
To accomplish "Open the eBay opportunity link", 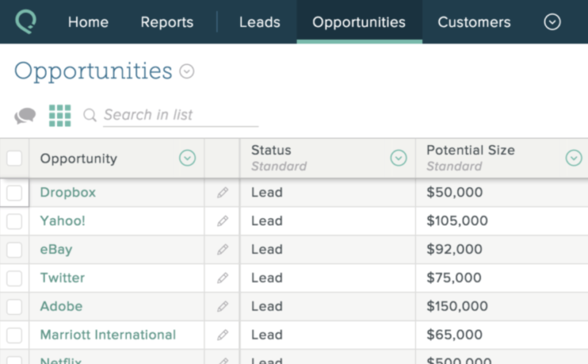I will point(56,250).
